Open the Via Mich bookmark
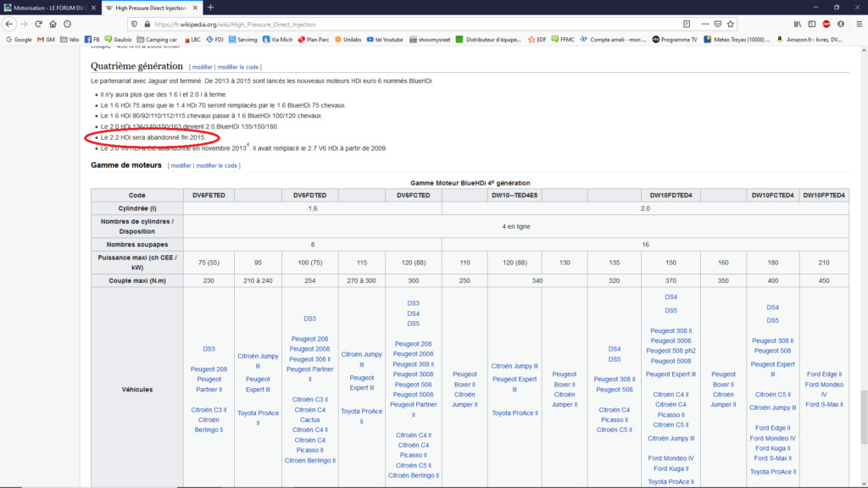Viewport: 868px width, 488px height. (x=277, y=40)
